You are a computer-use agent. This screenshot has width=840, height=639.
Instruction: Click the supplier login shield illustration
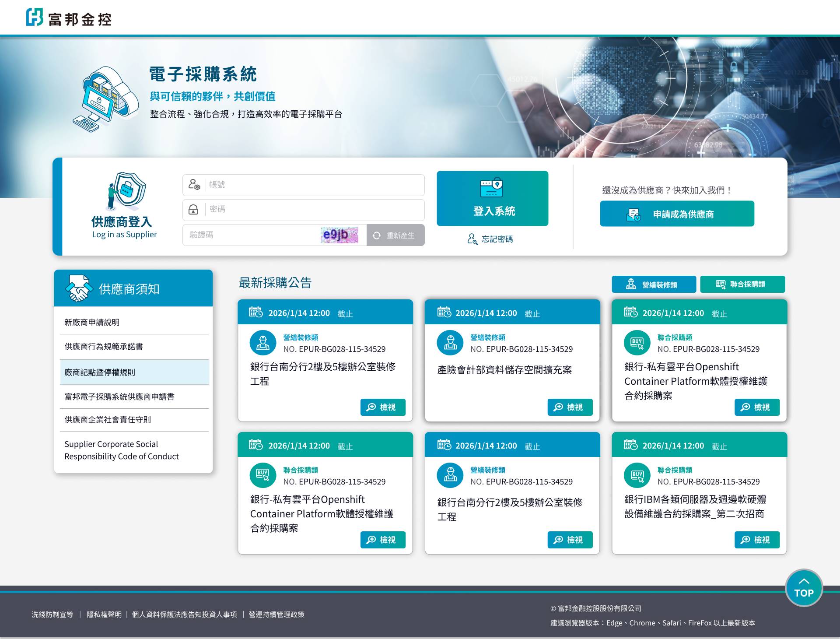tap(126, 191)
